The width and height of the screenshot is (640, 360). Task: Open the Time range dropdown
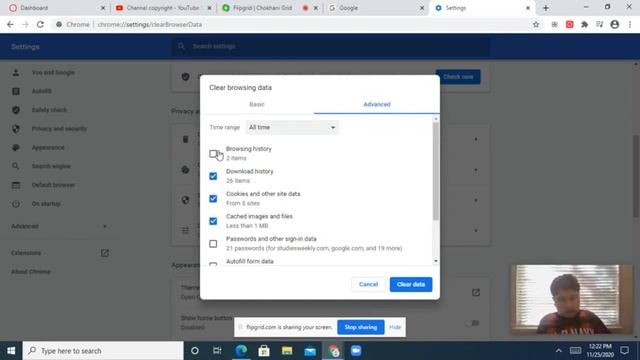[x=292, y=127]
